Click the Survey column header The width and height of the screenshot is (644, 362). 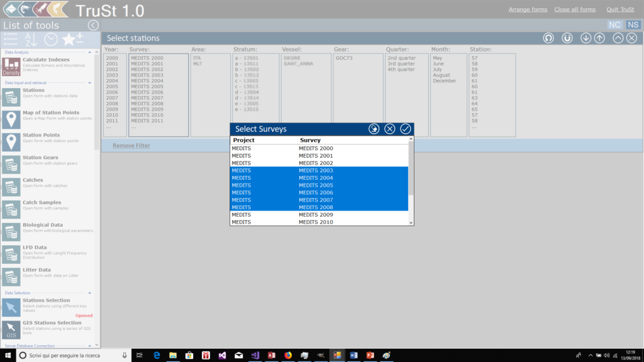pos(353,140)
